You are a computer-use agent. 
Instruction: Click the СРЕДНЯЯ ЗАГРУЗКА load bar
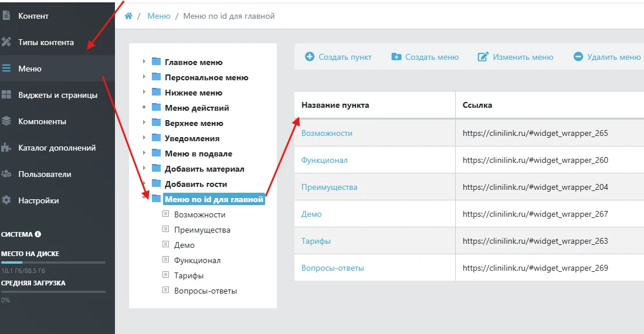(53, 292)
